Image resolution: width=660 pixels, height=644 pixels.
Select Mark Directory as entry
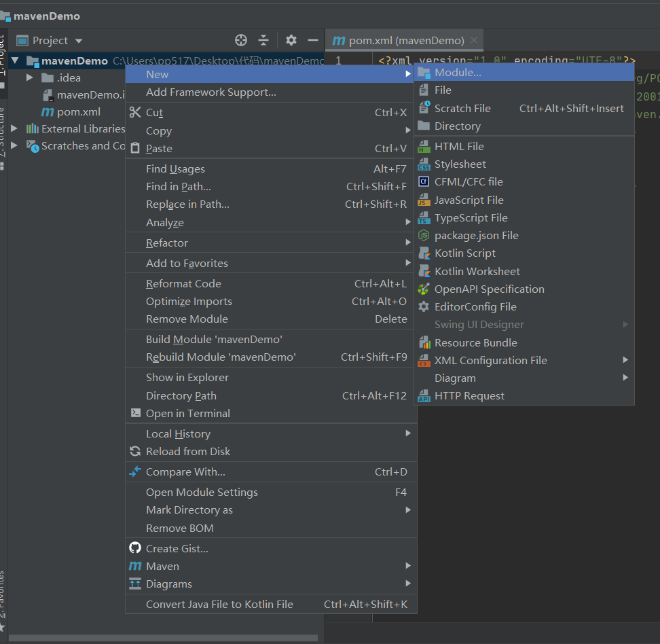click(271, 510)
